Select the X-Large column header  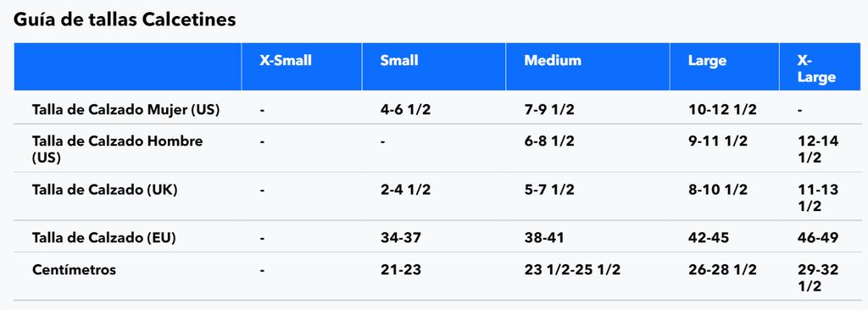click(816, 69)
